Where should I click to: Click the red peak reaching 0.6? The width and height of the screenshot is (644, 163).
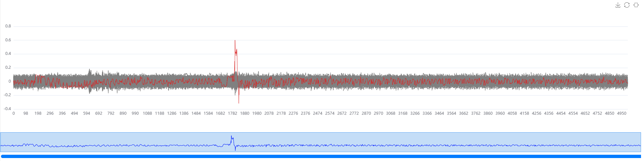[235, 41]
